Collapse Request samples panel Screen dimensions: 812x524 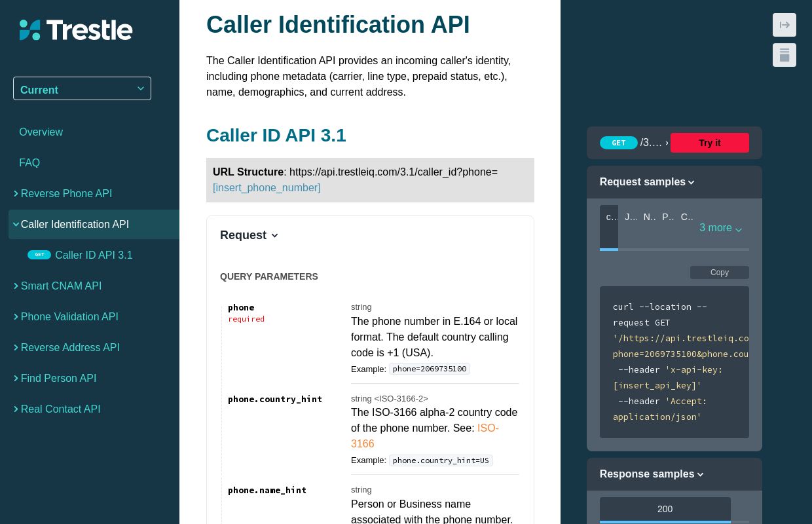click(647, 182)
